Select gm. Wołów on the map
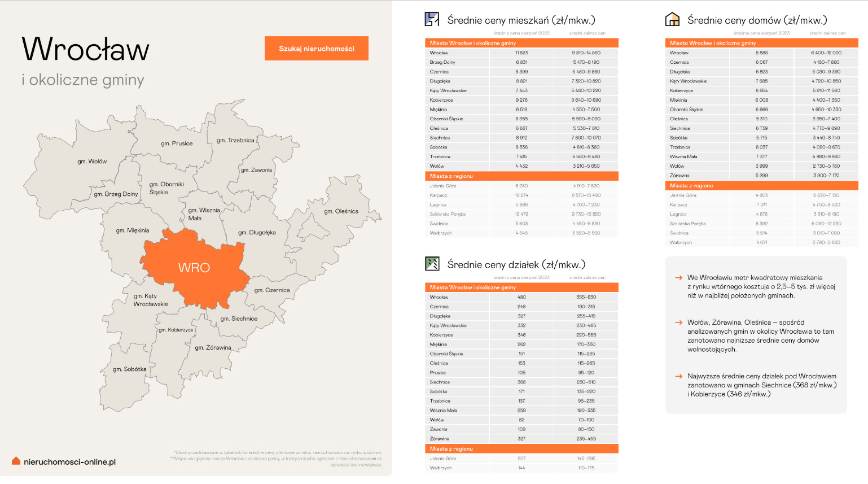This screenshot has height=484, width=868. [x=92, y=162]
